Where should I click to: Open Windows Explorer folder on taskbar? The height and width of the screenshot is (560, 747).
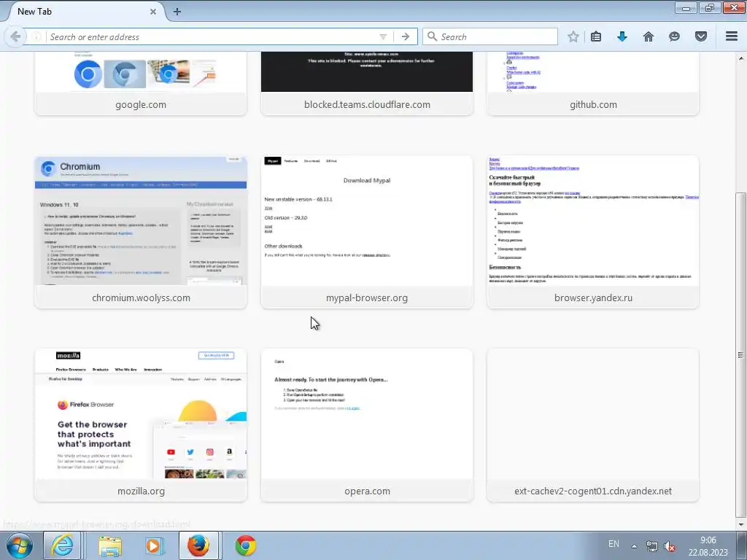point(110,545)
